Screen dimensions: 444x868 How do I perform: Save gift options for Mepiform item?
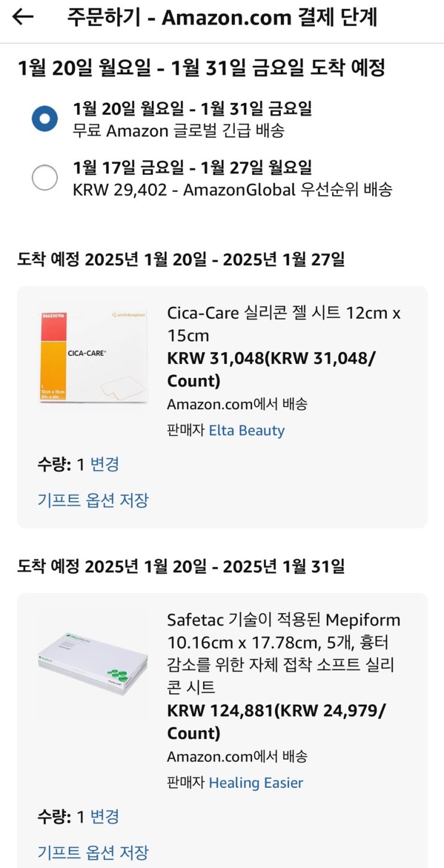pos(93,852)
